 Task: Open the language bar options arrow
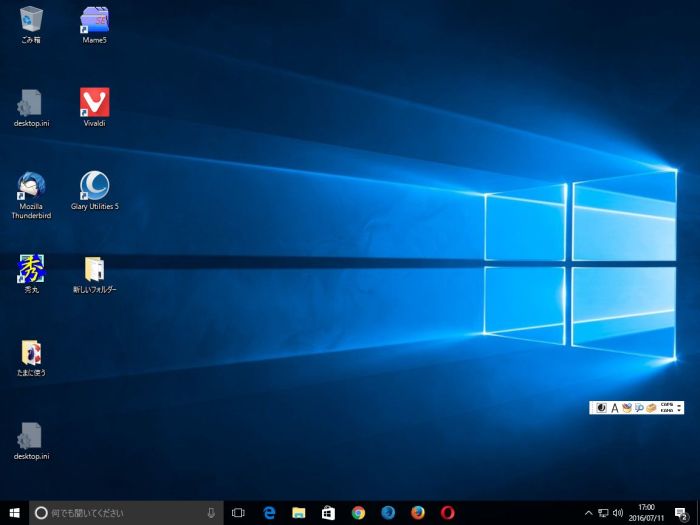tap(680, 408)
